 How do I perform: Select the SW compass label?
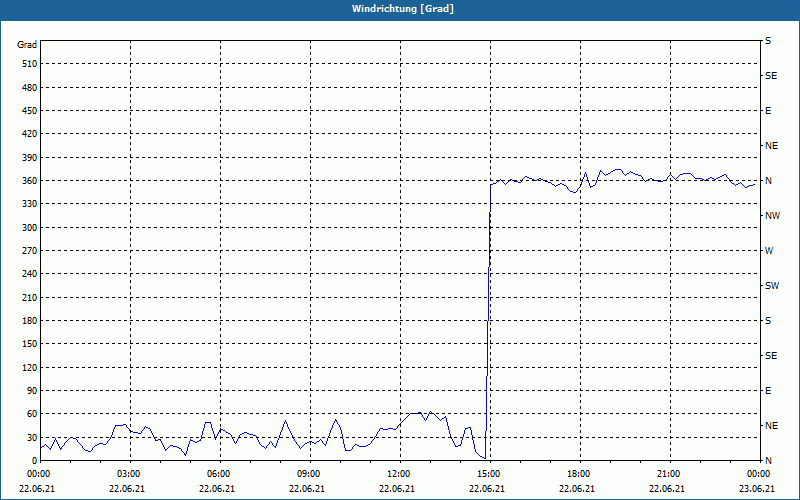click(x=772, y=286)
